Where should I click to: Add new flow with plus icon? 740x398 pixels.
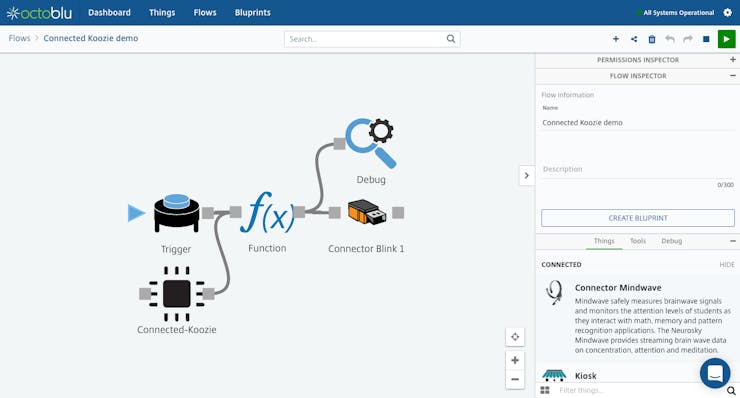tap(616, 39)
